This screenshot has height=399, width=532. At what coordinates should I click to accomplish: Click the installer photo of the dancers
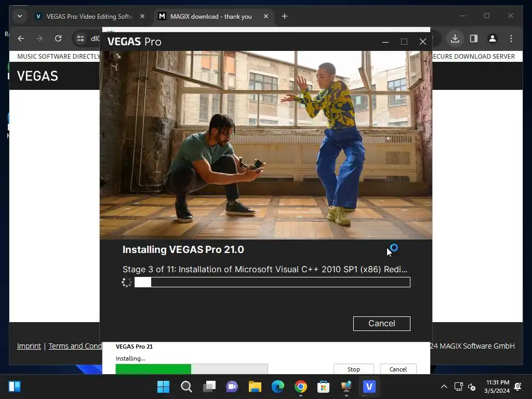point(266,145)
